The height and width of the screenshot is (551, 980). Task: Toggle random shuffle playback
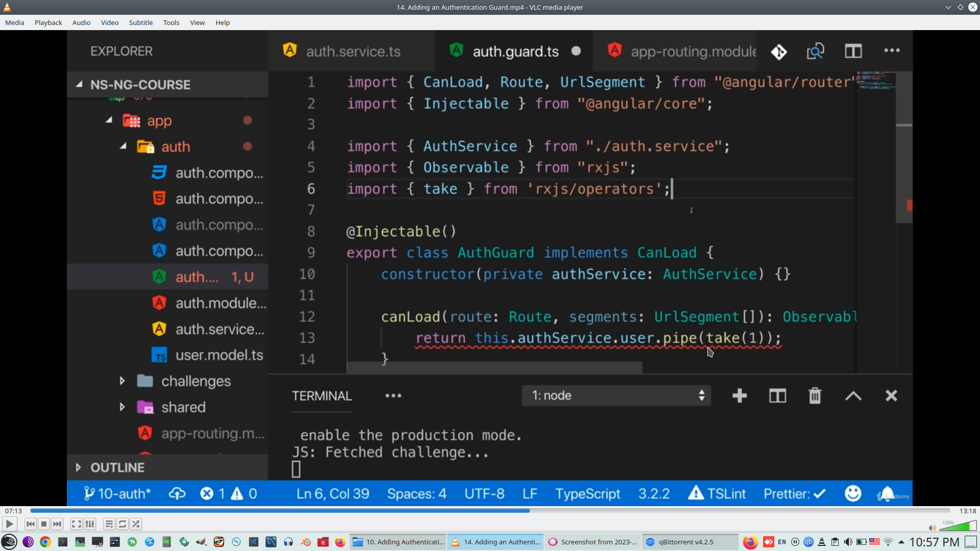click(136, 524)
